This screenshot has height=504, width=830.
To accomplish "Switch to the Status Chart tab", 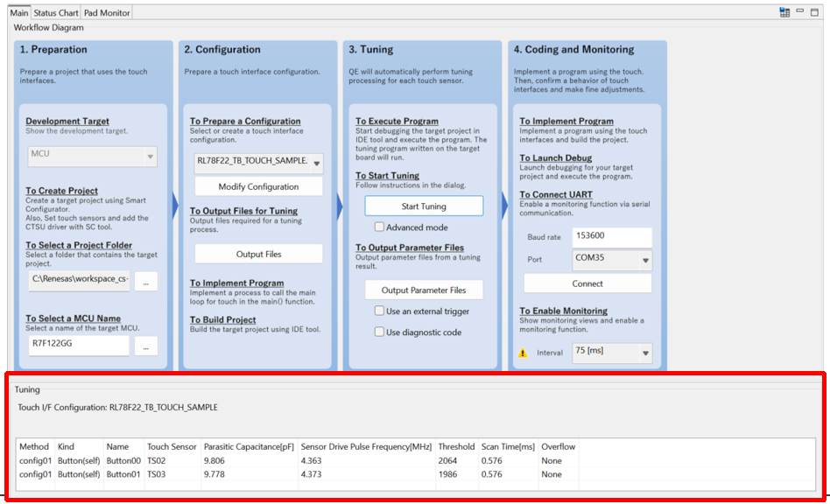I will pyautogui.click(x=56, y=13).
